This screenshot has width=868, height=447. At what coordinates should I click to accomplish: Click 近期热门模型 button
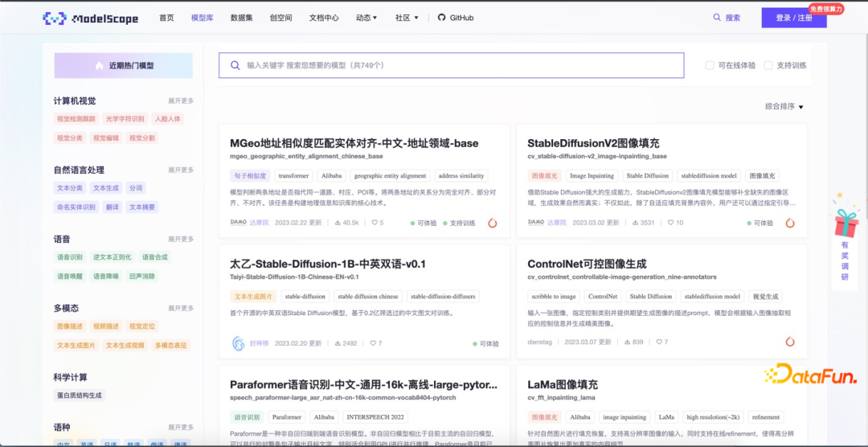point(124,66)
